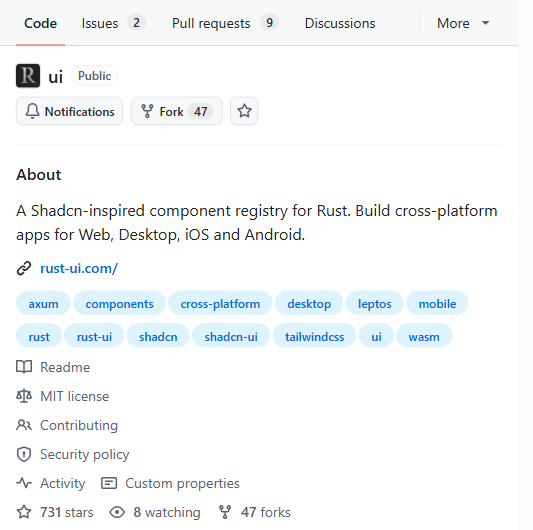
Task: Fork the repository using Fork button
Action: pos(176,111)
